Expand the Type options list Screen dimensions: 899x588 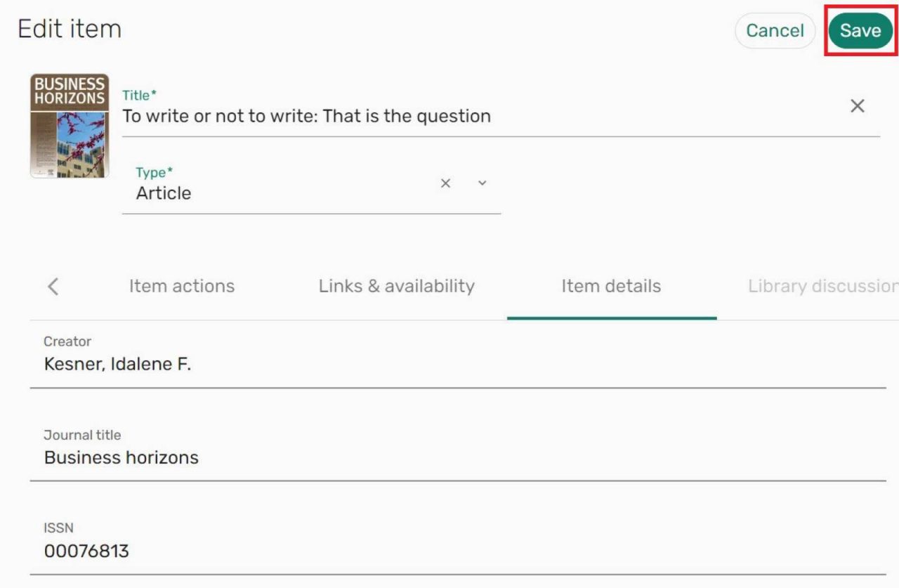click(482, 183)
